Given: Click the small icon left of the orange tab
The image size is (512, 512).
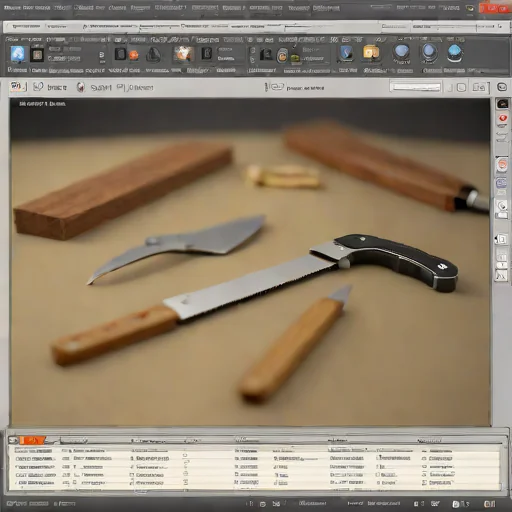Looking at the screenshot, I should [13, 440].
